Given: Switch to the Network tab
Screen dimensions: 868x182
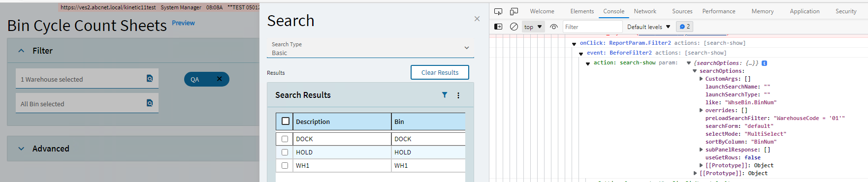Looking at the screenshot, I should pyautogui.click(x=645, y=11).
